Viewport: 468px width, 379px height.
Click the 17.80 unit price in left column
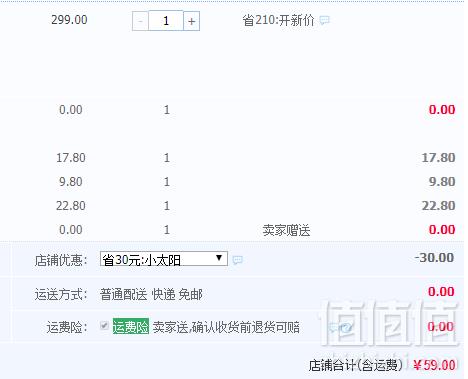pyautogui.click(x=71, y=158)
